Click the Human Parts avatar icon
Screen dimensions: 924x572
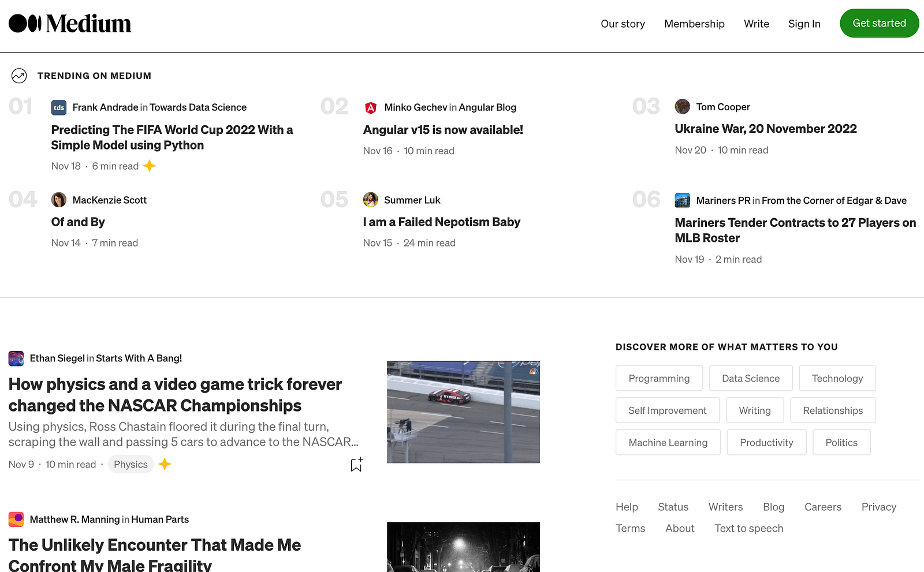tap(16, 519)
